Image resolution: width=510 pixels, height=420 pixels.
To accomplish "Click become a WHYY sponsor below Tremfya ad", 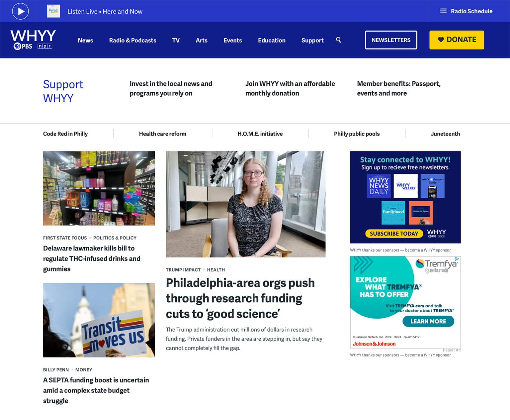I will [x=428, y=355].
